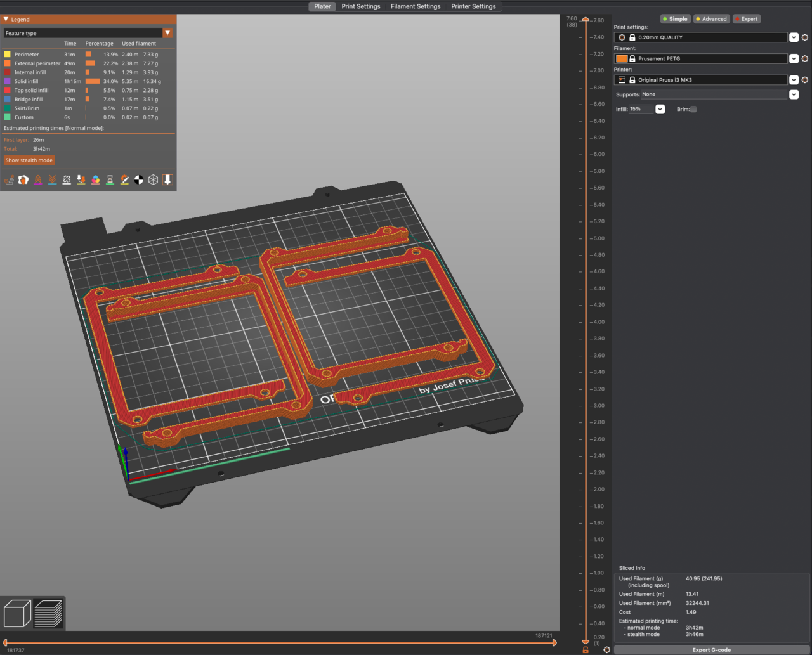Click the Export G-code button
812x655 pixels.
tap(711, 649)
